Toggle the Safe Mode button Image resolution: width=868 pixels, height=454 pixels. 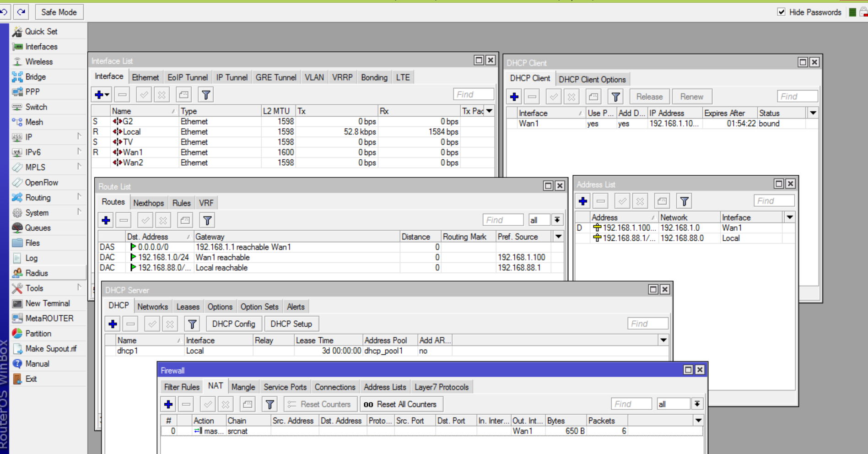coord(59,12)
